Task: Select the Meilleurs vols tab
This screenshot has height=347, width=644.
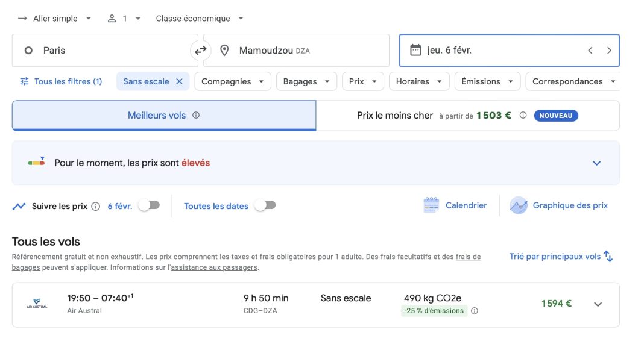Action: pos(163,116)
